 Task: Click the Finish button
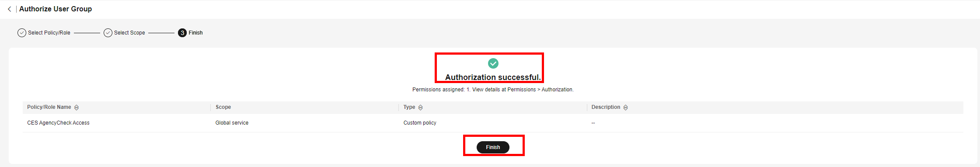point(493,147)
